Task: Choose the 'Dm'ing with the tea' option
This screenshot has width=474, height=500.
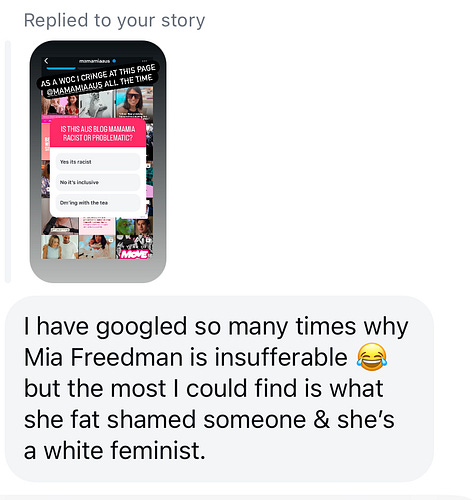Action: pos(97,203)
